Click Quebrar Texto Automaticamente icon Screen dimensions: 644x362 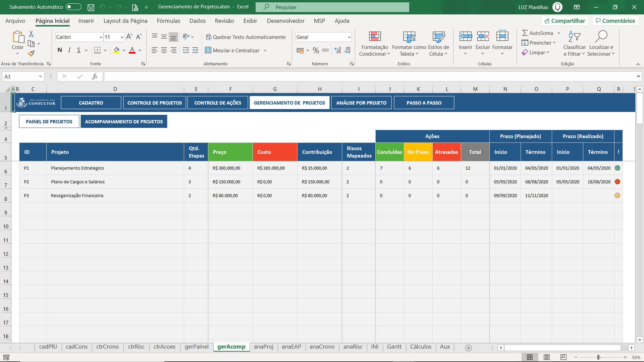coord(208,37)
